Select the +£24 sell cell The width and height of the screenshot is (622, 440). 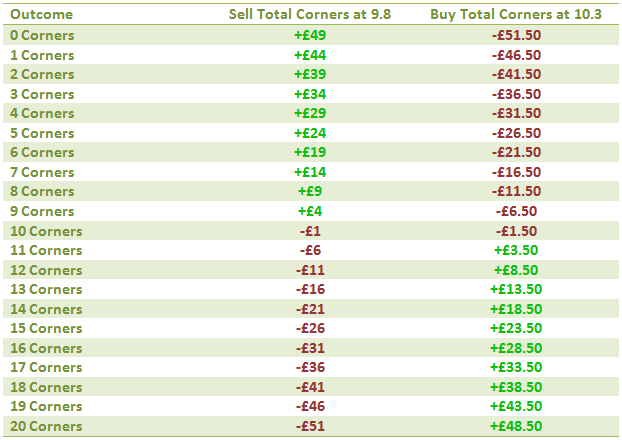[x=310, y=133]
